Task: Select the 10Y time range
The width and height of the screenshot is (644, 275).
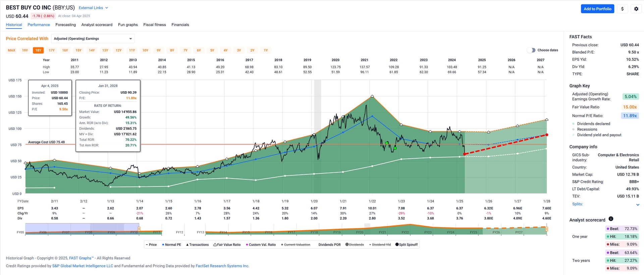Action: 145,50
